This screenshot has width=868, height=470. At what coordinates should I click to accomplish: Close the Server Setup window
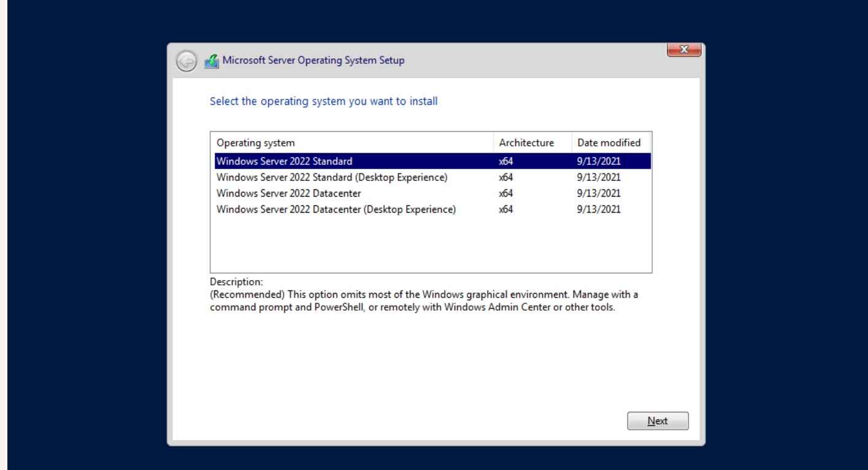coord(683,50)
